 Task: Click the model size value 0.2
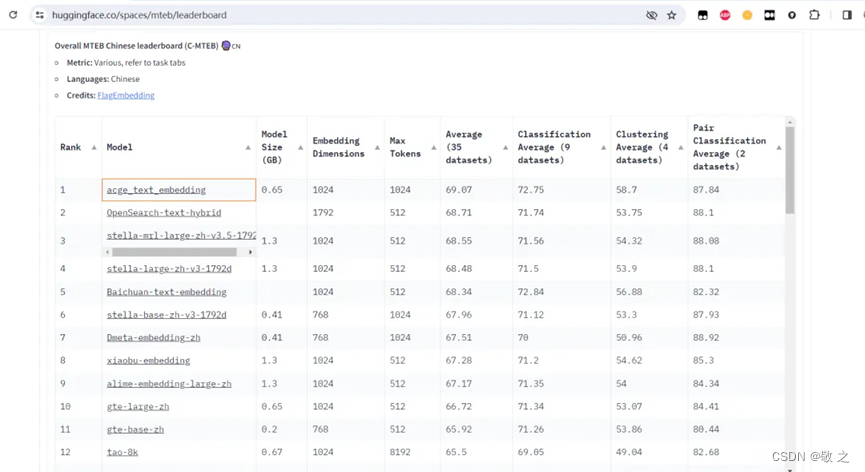click(269, 430)
